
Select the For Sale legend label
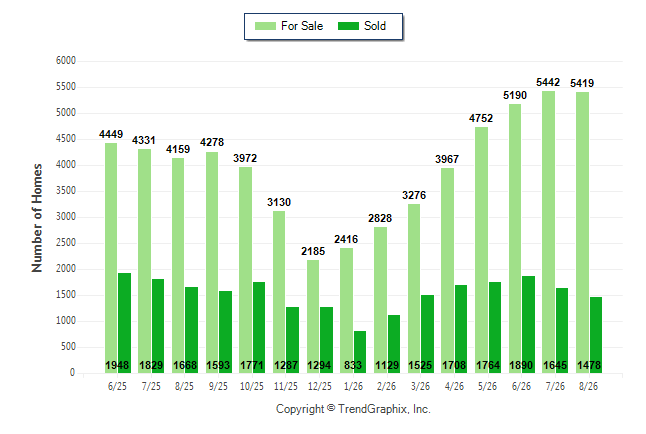(302, 26)
